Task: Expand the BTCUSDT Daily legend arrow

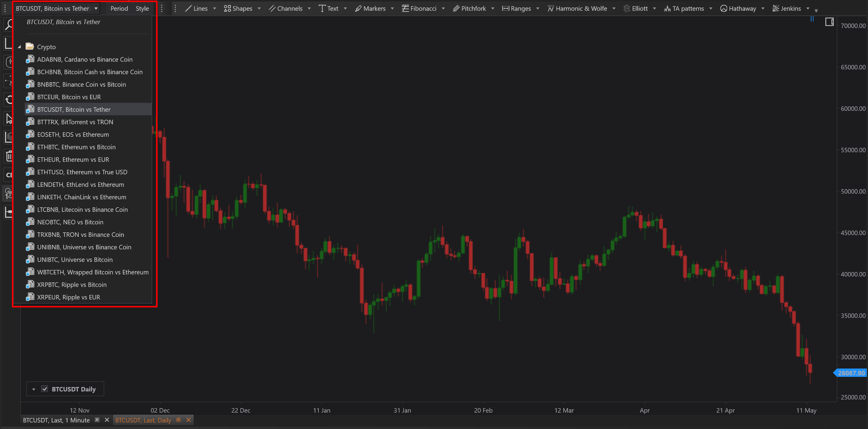Action: pos(34,389)
